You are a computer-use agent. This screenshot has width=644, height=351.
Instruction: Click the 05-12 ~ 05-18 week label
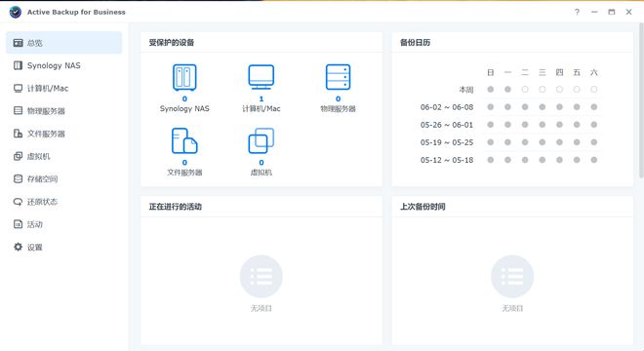point(447,160)
